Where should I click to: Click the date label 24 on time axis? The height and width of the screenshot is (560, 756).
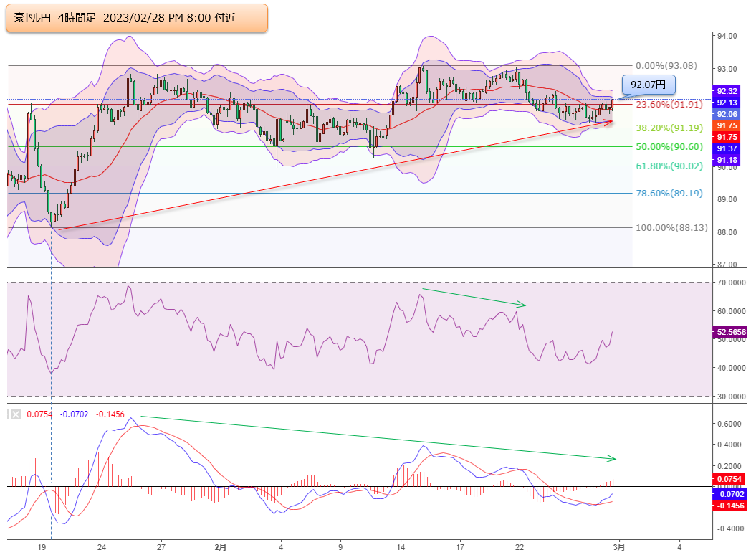point(101,547)
